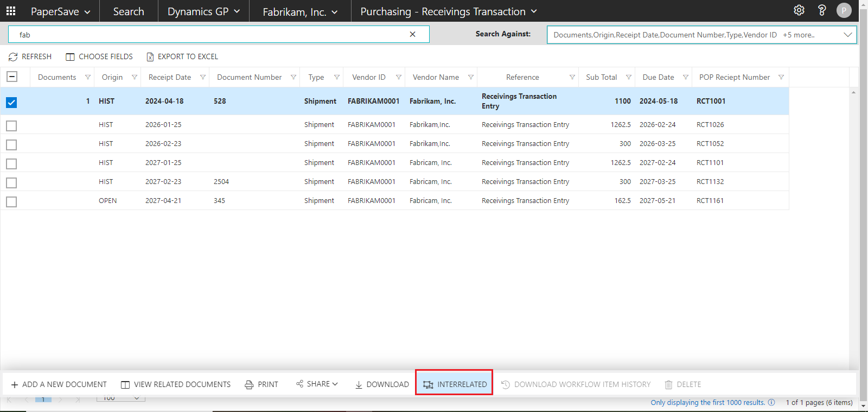The height and width of the screenshot is (412, 868).
Task: Click the filter icon on Receipt Date column
Action: [x=203, y=77]
